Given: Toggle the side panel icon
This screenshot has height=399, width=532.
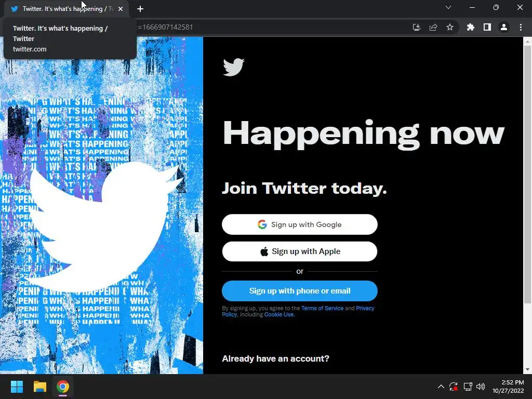Looking at the screenshot, I should coord(487,27).
